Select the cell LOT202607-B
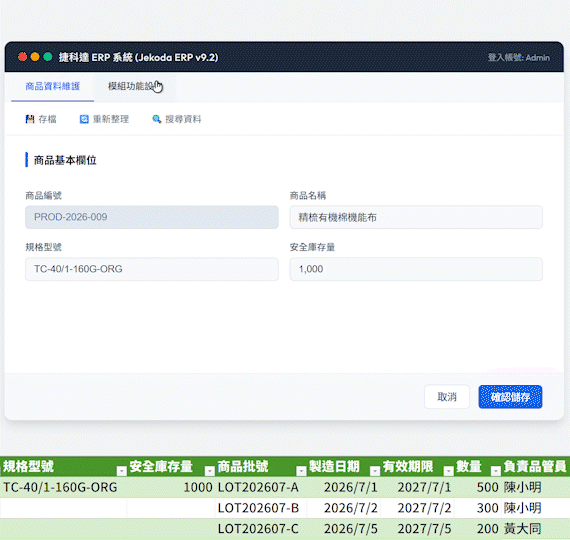The image size is (570, 540). [261, 508]
